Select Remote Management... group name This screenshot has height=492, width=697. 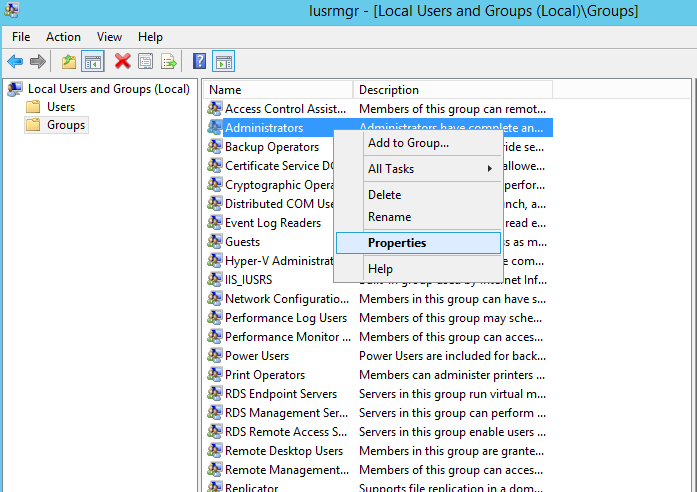tap(287, 470)
